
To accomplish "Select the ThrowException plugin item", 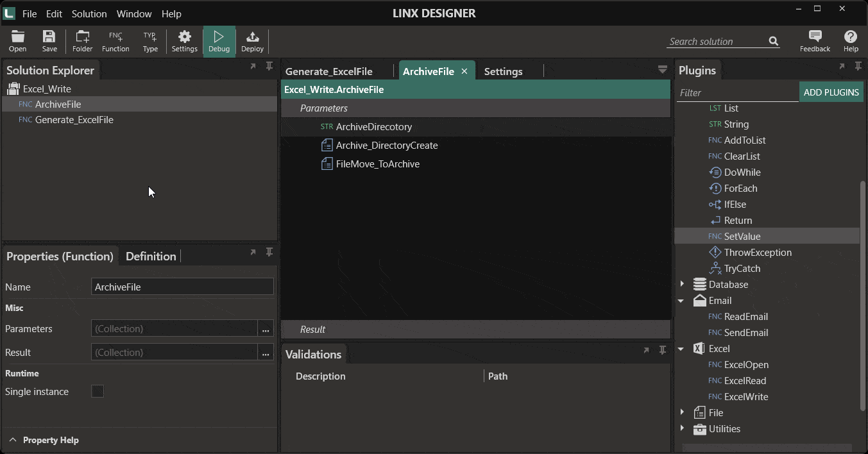I will click(x=758, y=253).
